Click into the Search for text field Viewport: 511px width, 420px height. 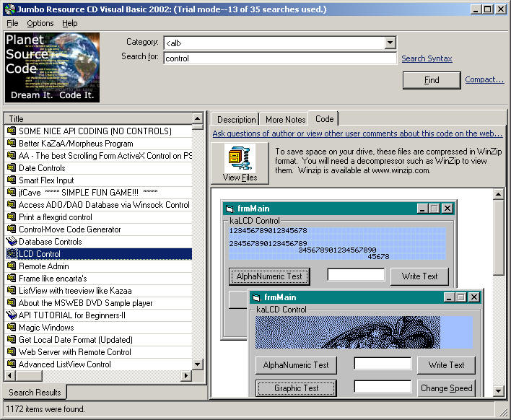[x=280, y=58]
